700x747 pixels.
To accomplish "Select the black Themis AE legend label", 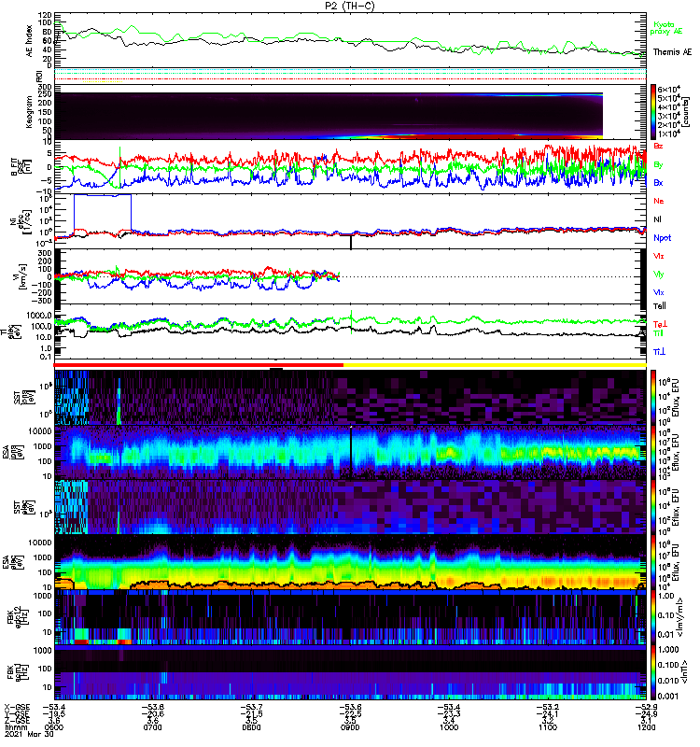I will point(672,52).
